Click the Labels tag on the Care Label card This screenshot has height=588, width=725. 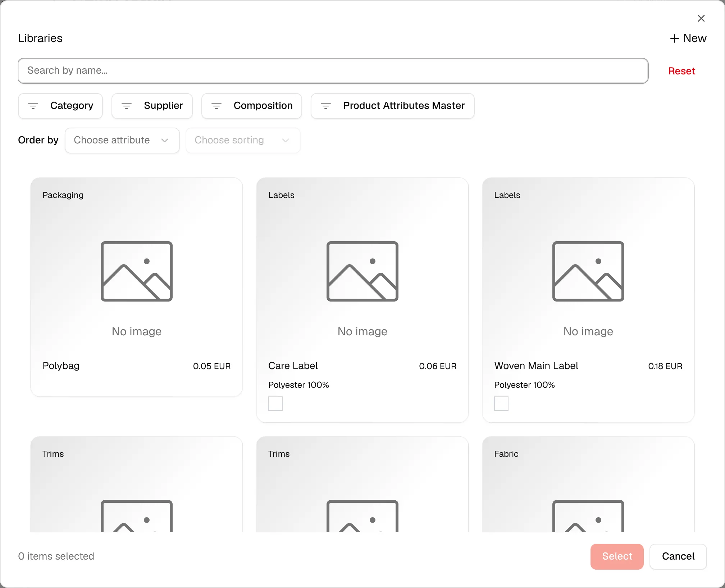(281, 195)
